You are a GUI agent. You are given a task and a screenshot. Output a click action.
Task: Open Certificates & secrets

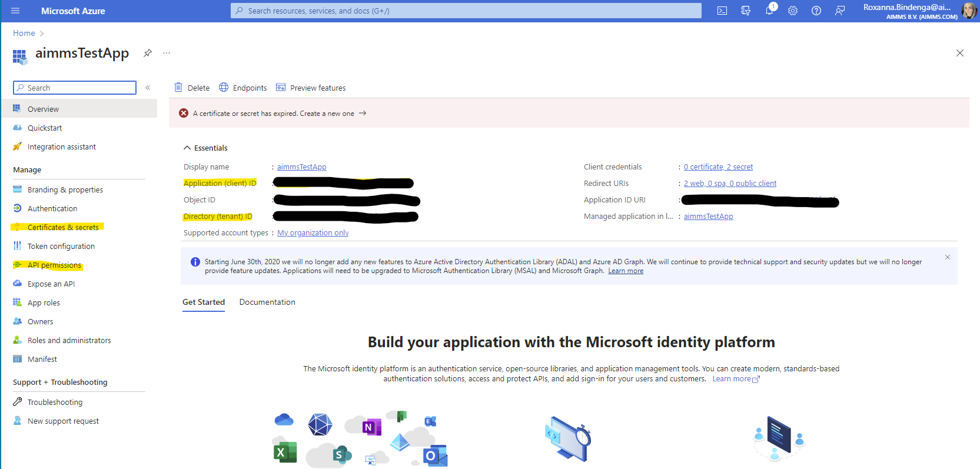click(63, 227)
